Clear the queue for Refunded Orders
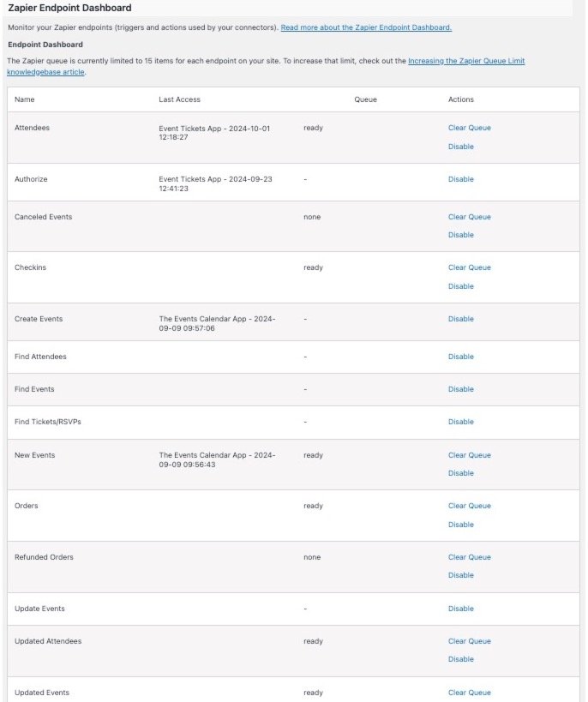 point(468,557)
